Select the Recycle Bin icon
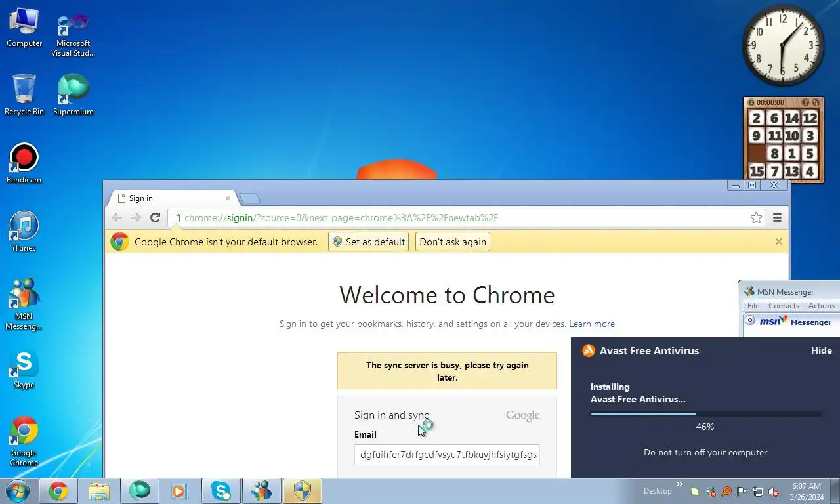This screenshot has width=840, height=504. (x=24, y=95)
